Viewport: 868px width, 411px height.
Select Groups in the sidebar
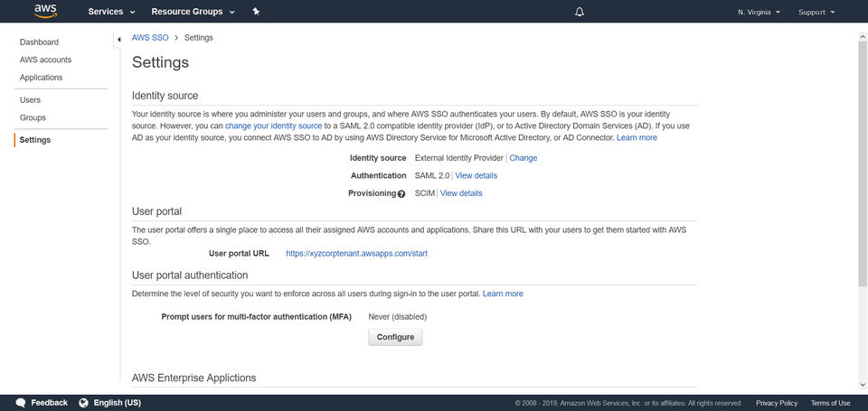coord(33,117)
